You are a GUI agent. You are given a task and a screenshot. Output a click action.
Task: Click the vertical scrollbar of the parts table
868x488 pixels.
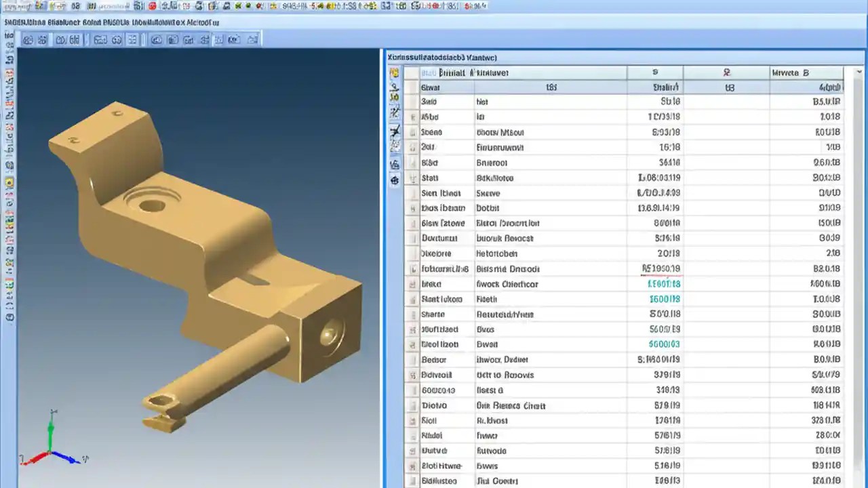(x=857, y=271)
